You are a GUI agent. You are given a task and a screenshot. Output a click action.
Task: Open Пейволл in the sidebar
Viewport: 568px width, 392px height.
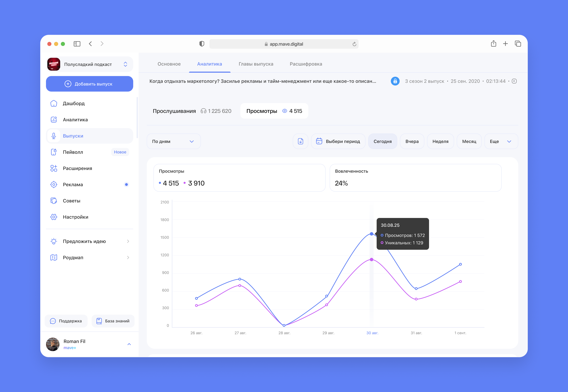(x=89, y=152)
